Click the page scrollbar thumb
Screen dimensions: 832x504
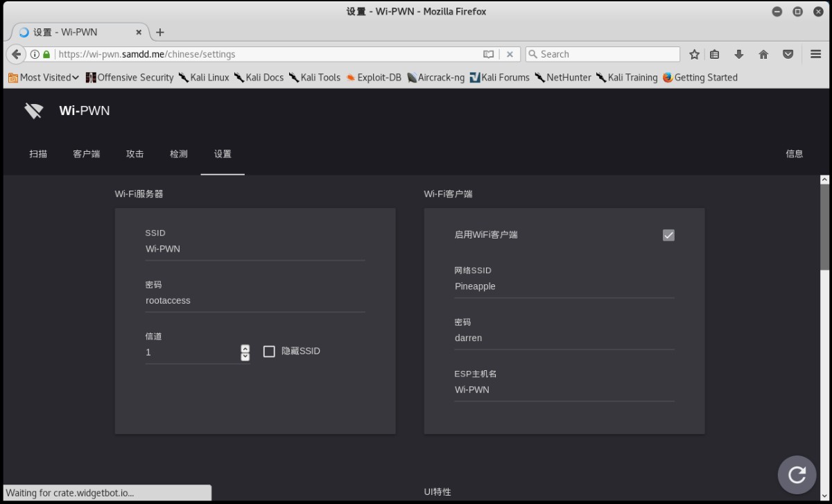[824, 226]
